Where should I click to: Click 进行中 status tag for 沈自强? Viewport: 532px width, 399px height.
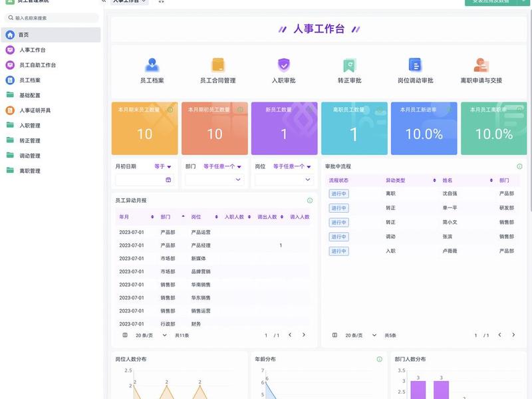(338, 194)
